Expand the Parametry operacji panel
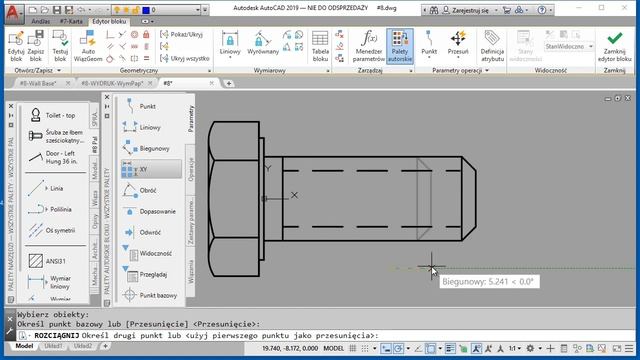 point(460,70)
